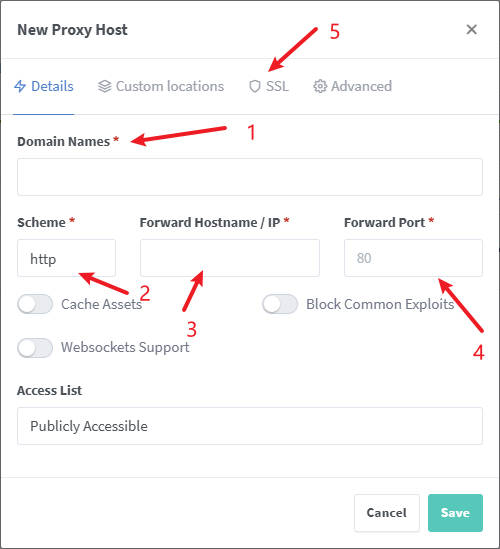Image resolution: width=500 pixels, height=549 pixels.
Task: Click the Cache Assets label text
Action: 102,304
